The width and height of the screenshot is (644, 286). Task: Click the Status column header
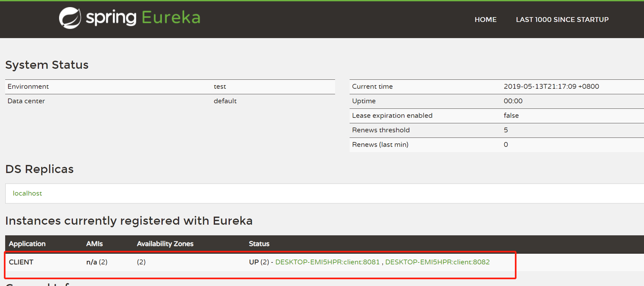tap(259, 244)
